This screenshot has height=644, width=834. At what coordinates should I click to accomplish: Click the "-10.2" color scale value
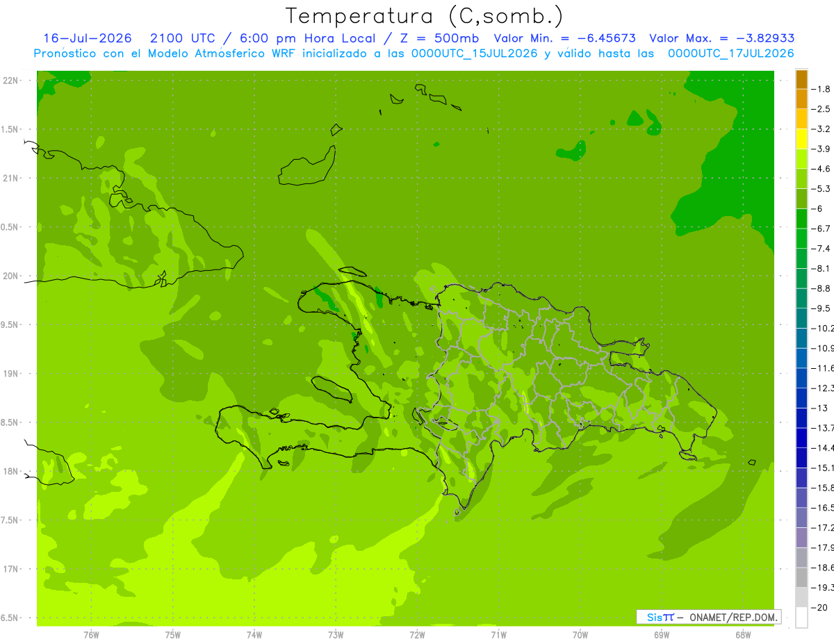pos(822,329)
